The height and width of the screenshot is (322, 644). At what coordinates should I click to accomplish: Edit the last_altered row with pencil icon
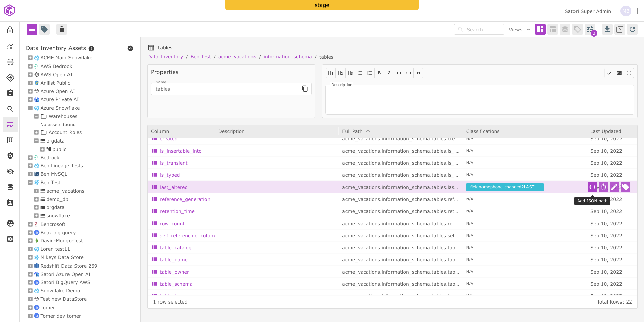tap(614, 187)
